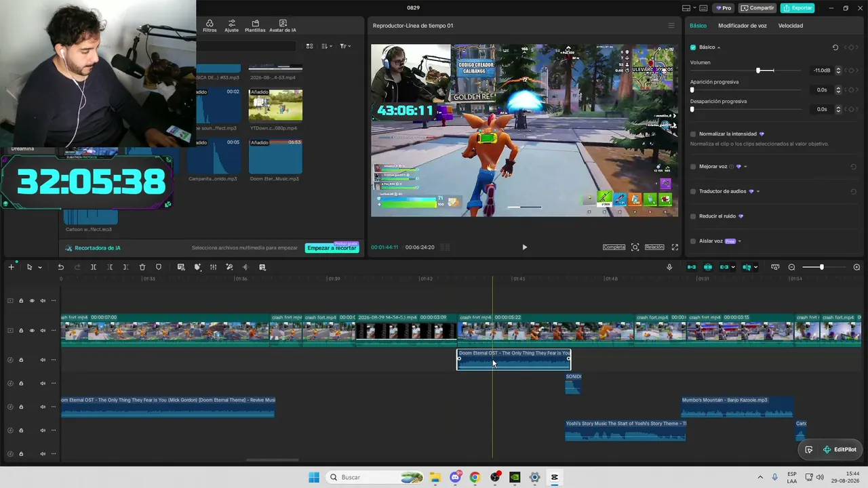The height and width of the screenshot is (488, 868).
Task: Delete the selected clip with trash icon
Action: (142, 267)
